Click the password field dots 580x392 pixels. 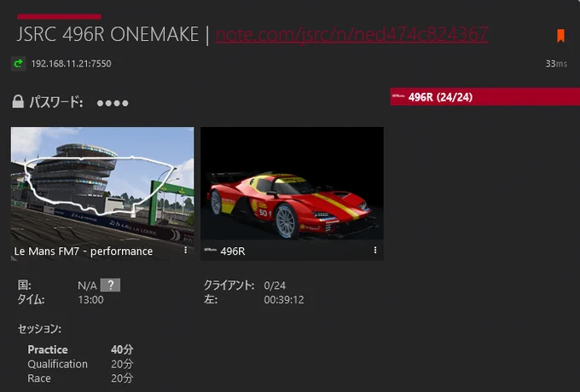click(x=113, y=103)
